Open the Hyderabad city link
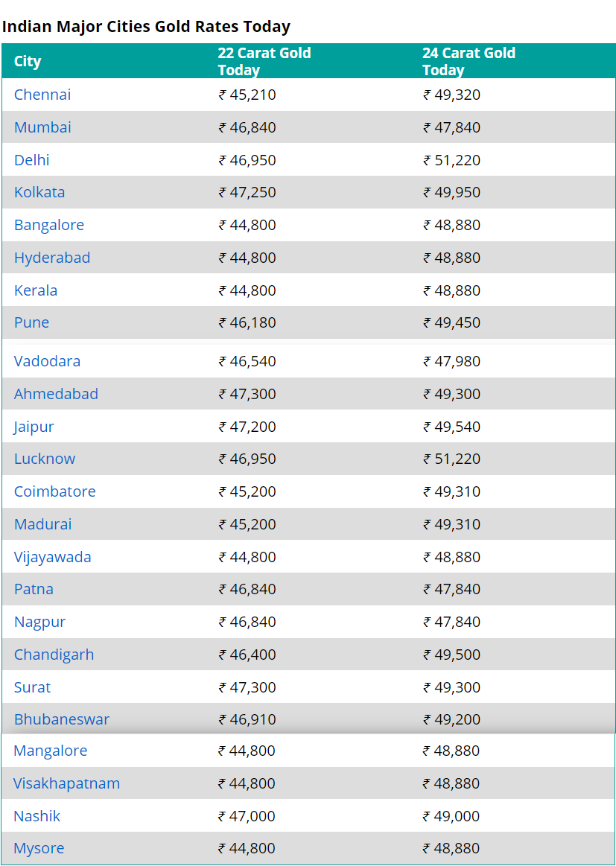 [52, 258]
